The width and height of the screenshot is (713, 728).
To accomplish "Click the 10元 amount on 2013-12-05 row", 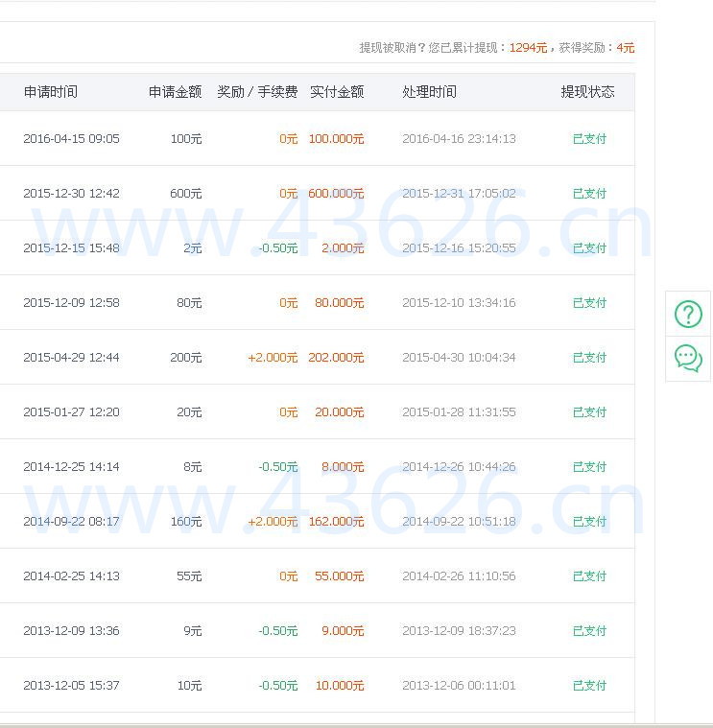I will click(189, 685).
